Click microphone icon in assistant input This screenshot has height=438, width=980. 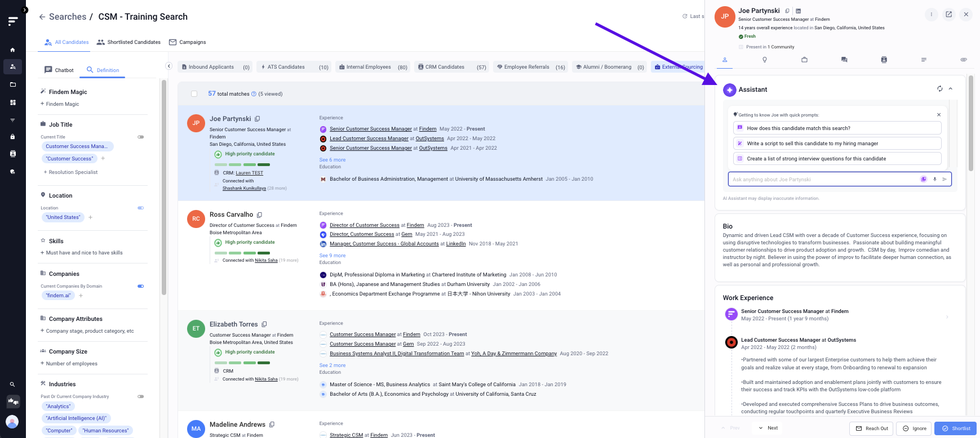[934, 180]
